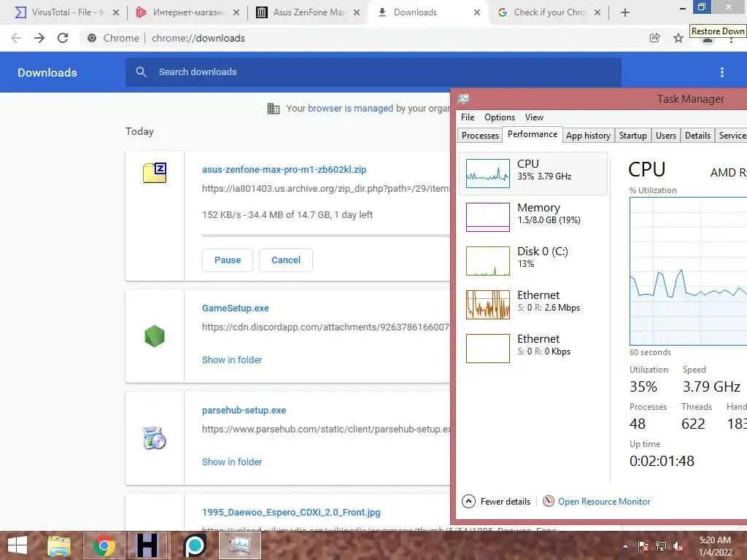Switch to Details tab in Task Manager
The image size is (747, 560).
pos(697,136)
